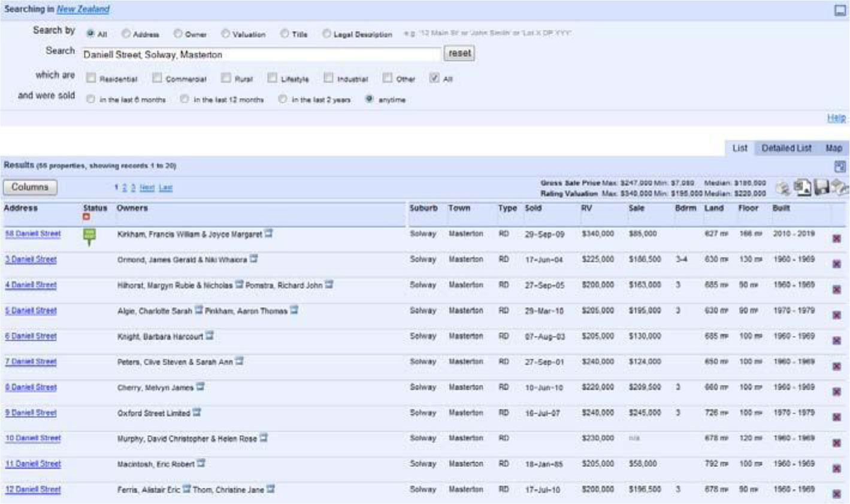Select sold in the last 2 years
This screenshot has width=850, height=504.
click(283, 99)
